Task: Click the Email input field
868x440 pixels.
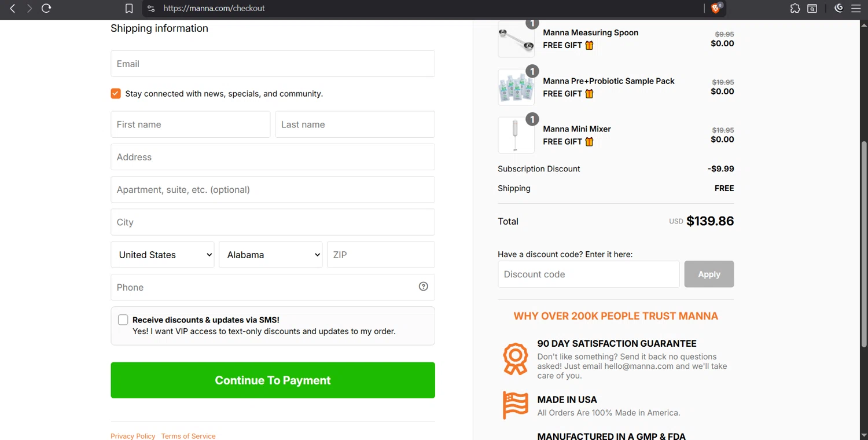Action: pyautogui.click(x=273, y=64)
